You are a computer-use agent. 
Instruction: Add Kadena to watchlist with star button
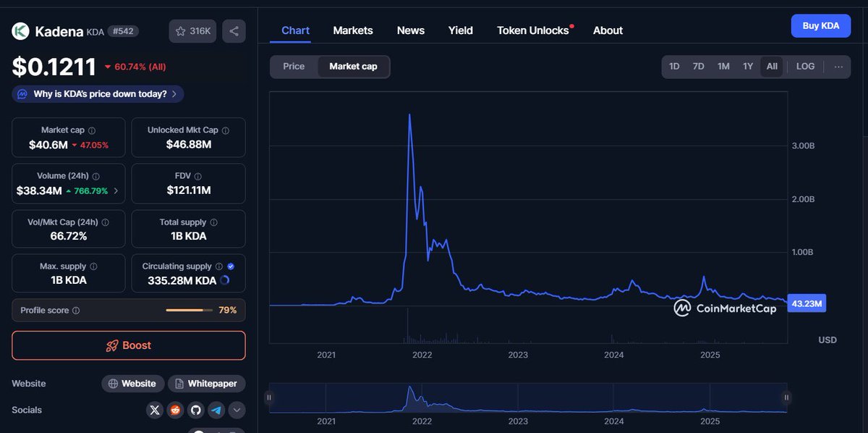coord(192,31)
